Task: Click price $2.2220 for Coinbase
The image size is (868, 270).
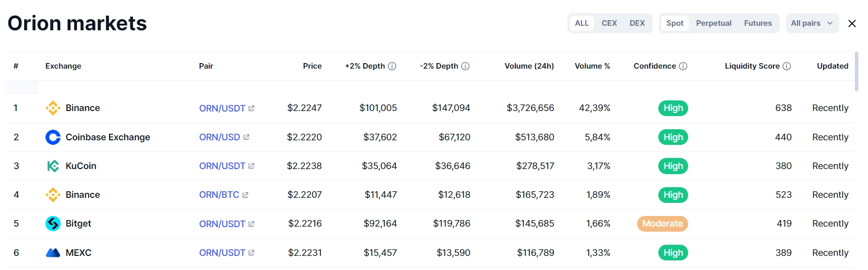Action: tap(304, 137)
